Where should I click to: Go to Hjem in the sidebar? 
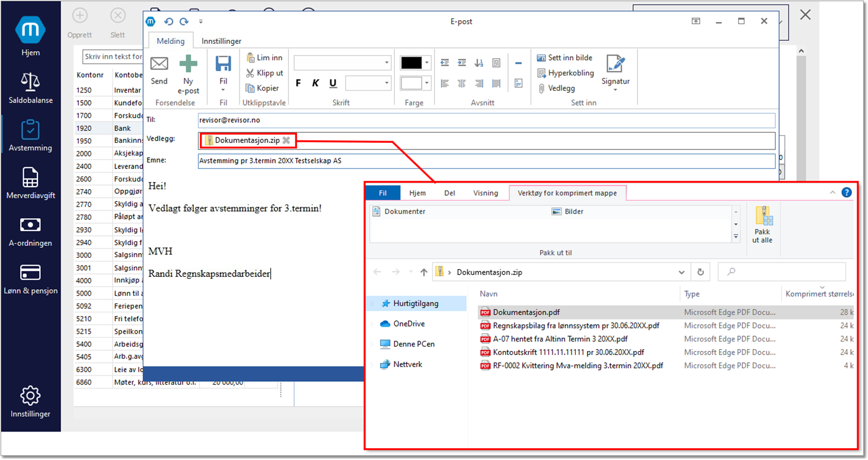[30, 37]
